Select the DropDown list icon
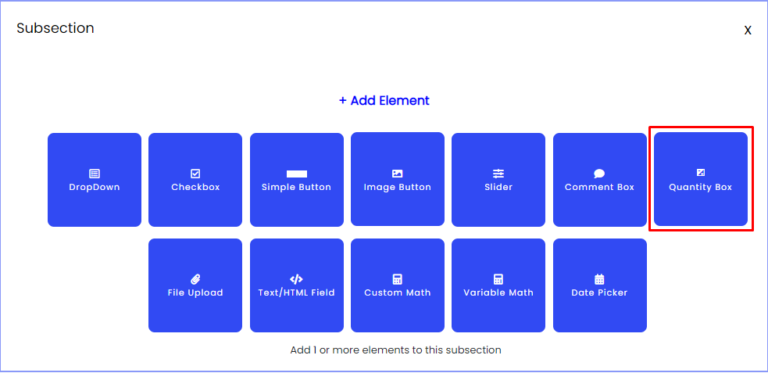 tap(94, 174)
